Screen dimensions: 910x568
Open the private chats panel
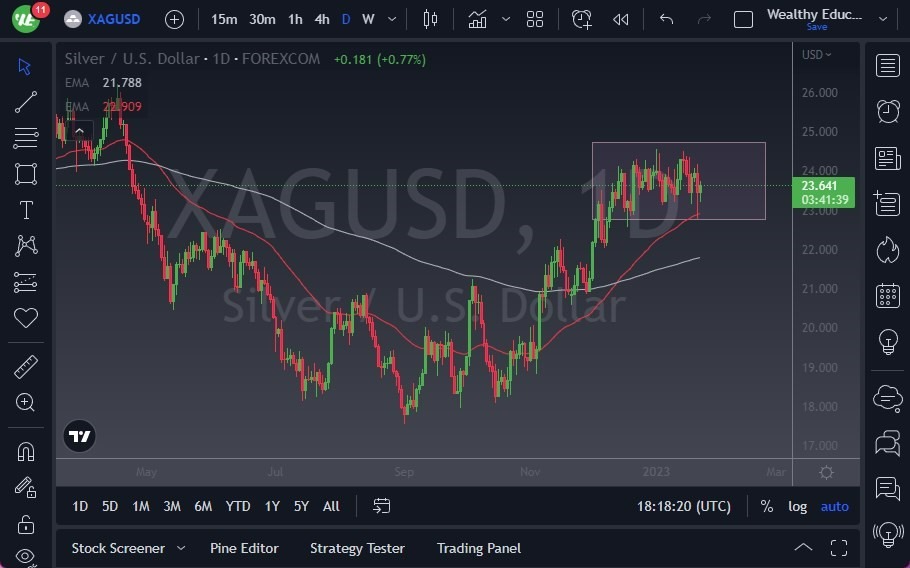(x=887, y=444)
